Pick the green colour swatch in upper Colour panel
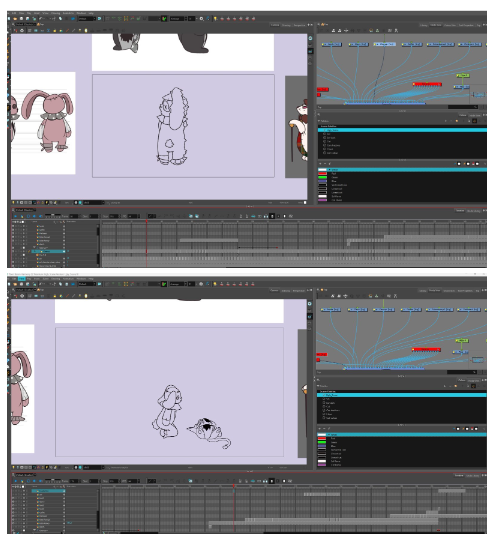 click(x=322, y=177)
